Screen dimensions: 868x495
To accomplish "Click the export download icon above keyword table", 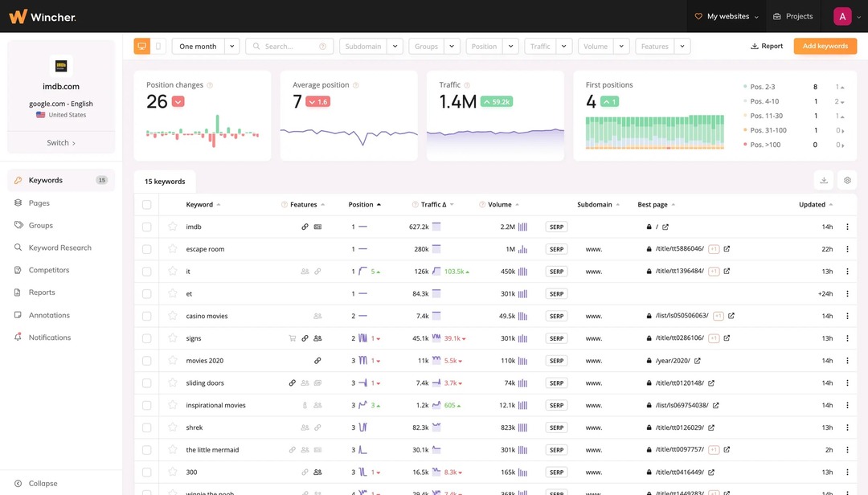I will pyautogui.click(x=823, y=180).
